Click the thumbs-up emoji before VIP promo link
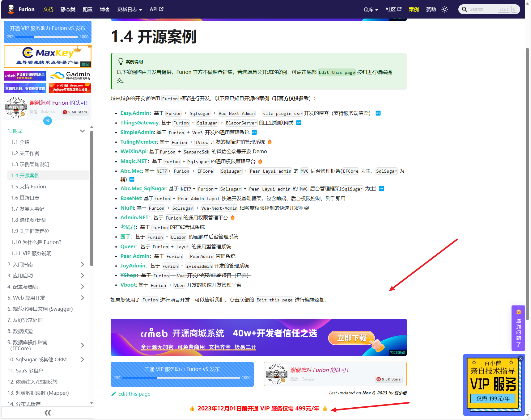 [x=192, y=409]
